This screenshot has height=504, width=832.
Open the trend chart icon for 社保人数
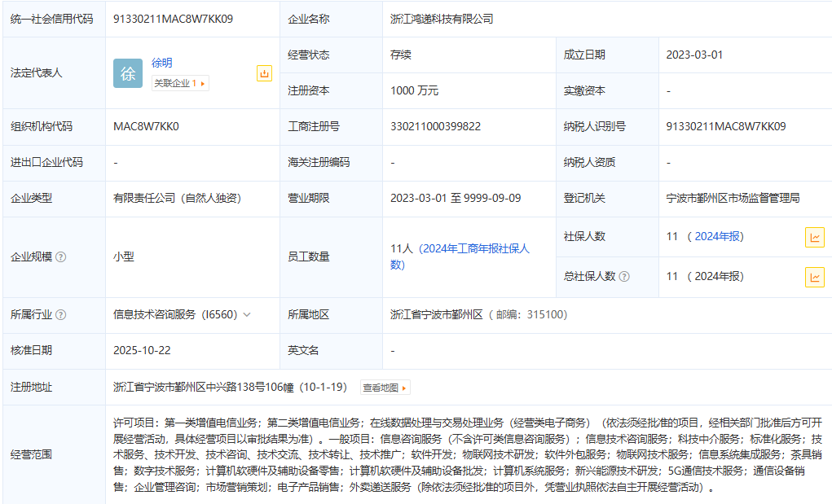(x=814, y=237)
